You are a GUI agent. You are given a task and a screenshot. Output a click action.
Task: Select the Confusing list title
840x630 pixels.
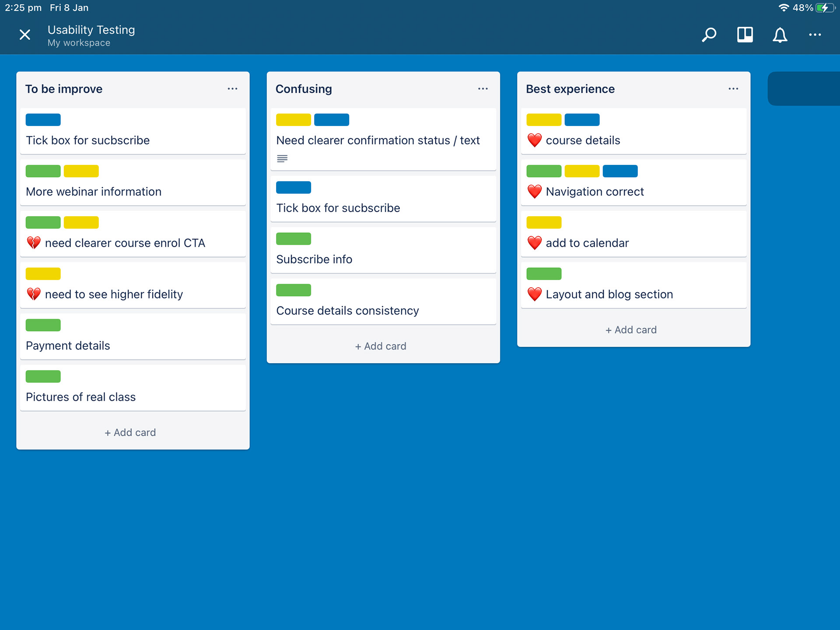coord(304,89)
